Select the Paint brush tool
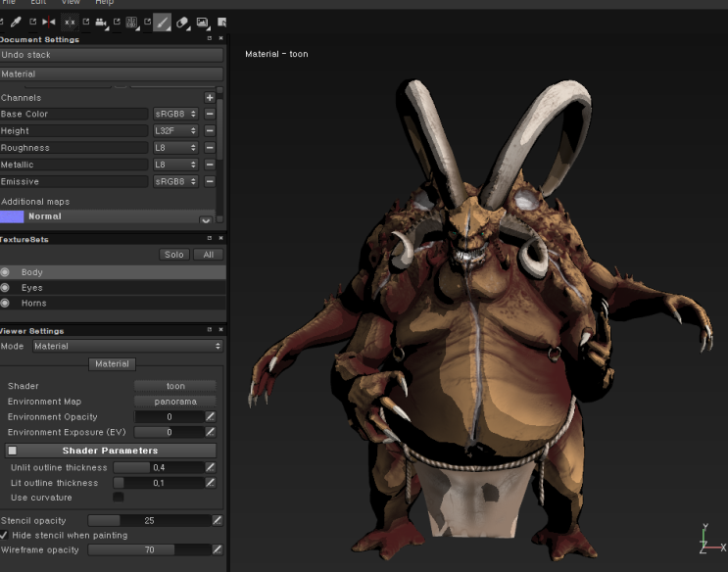The image size is (728, 572). 163,23
